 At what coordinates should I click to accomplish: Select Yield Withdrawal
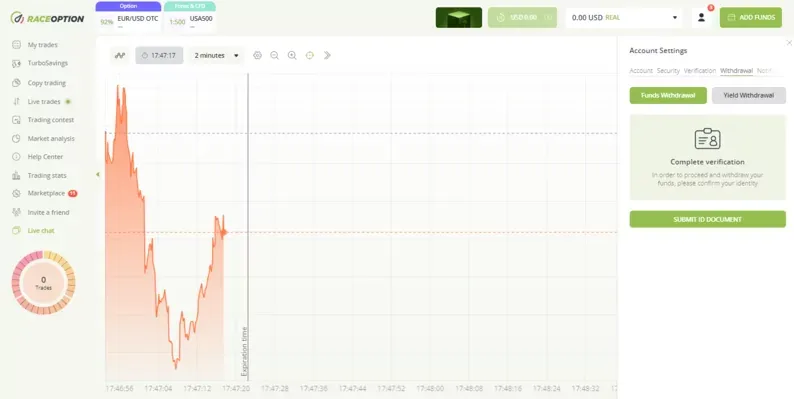(748, 95)
